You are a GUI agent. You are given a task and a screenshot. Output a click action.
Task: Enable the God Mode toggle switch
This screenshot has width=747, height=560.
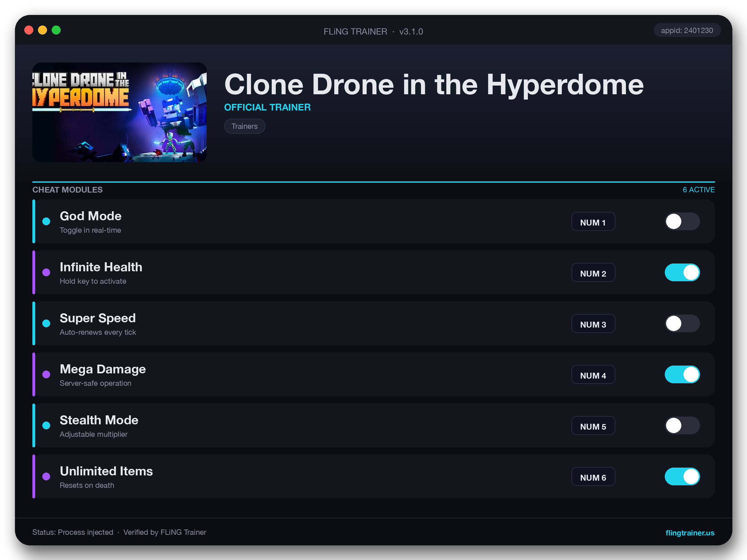682,222
